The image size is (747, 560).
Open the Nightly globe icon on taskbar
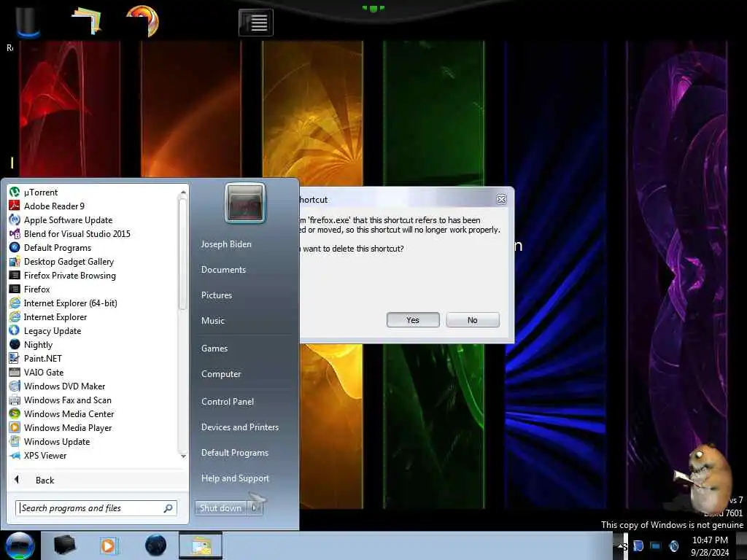pyautogui.click(x=156, y=545)
